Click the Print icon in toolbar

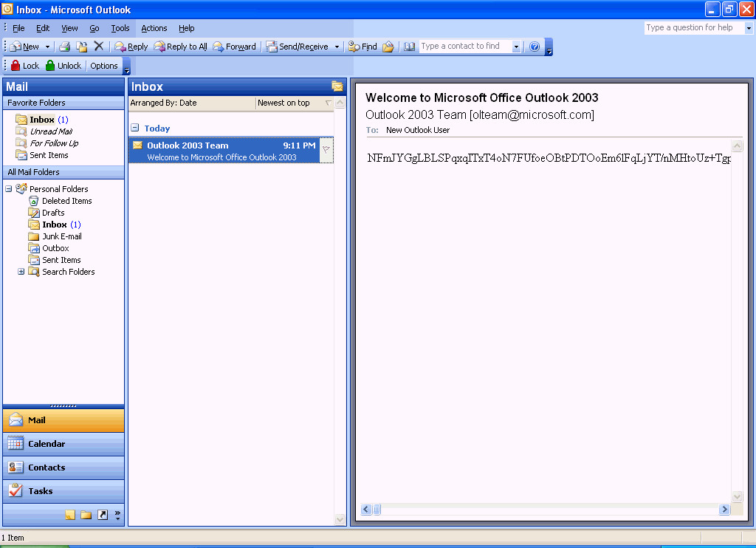[x=65, y=47]
